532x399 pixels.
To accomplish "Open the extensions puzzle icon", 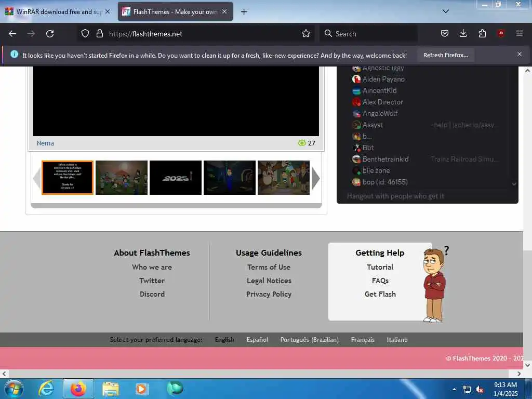I will click(x=482, y=33).
